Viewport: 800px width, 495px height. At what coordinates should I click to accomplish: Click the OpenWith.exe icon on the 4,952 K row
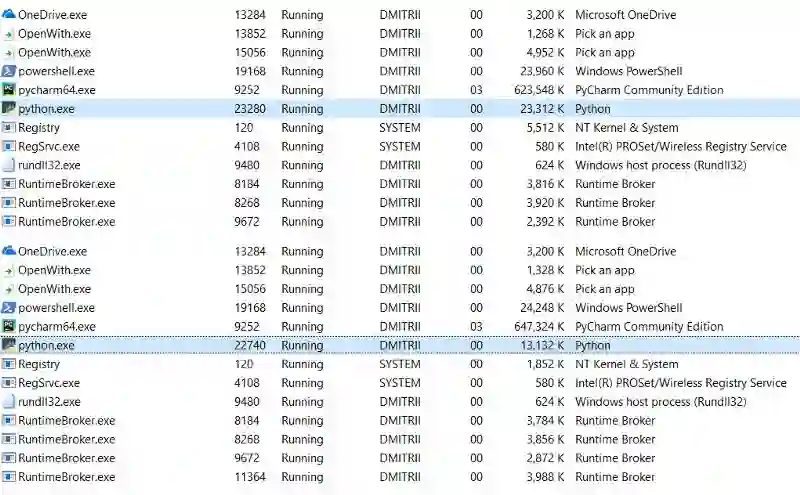coord(9,53)
